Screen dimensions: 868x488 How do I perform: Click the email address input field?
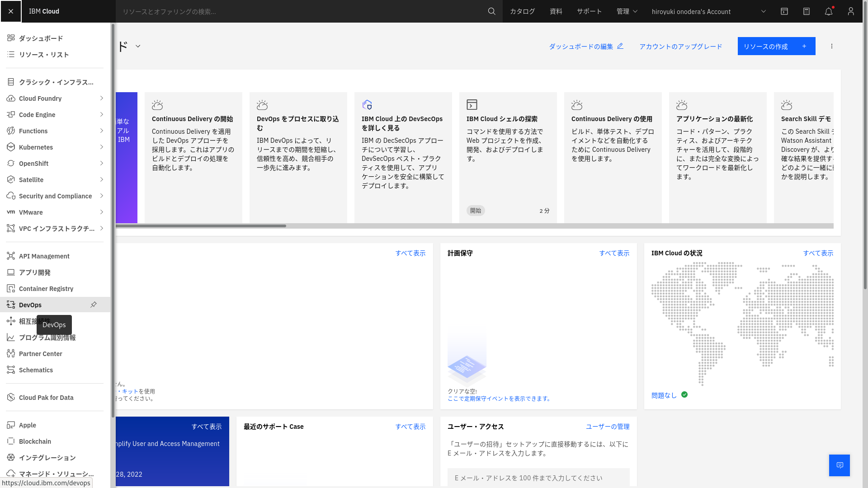pos(538,478)
